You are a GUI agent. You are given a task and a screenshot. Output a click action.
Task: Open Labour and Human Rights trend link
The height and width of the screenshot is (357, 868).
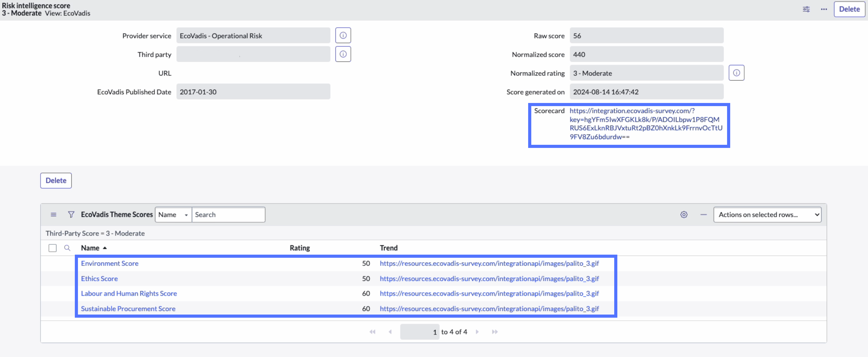[x=489, y=293]
